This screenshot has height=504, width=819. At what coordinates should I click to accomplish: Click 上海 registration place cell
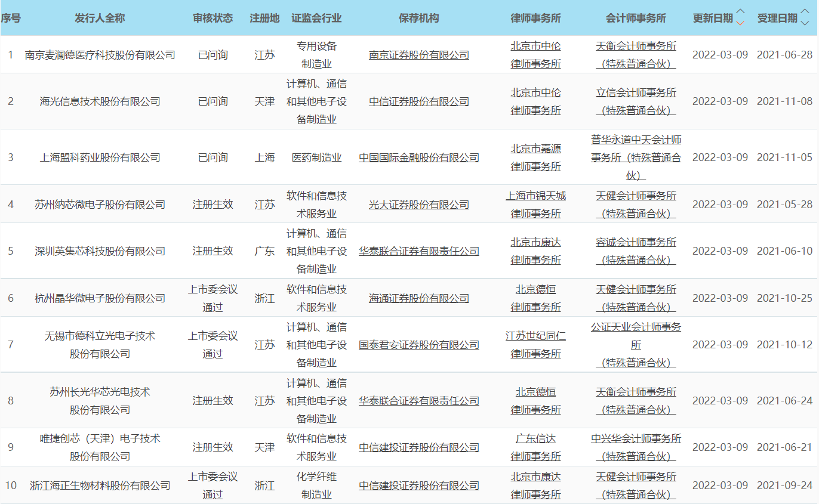coord(264,157)
